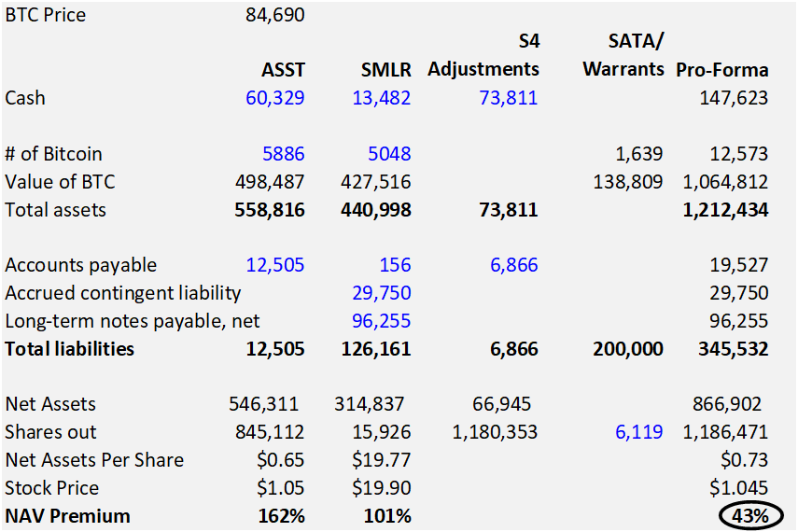Click the # of Bitcoin row label
Image resolution: width=798 pixels, height=532 pixels.
click(x=53, y=154)
